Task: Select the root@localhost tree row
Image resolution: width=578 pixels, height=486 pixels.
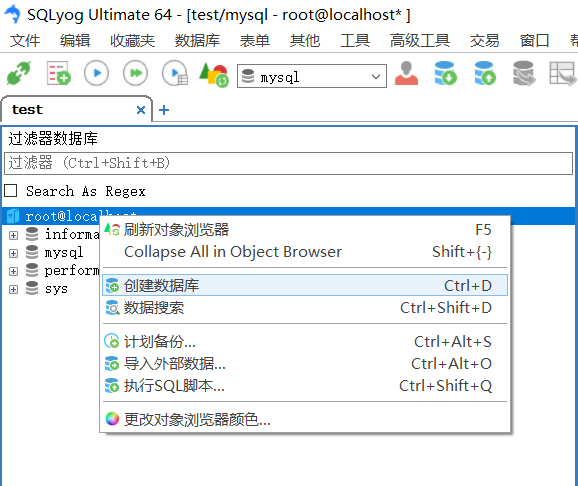Action: pos(288,216)
